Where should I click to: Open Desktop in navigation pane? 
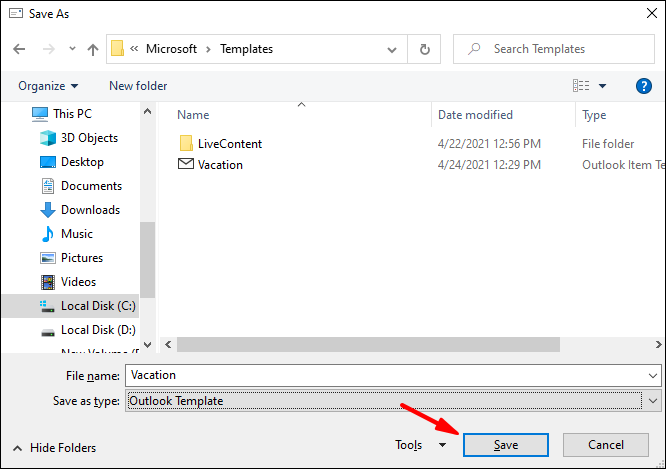pos(82,162)
